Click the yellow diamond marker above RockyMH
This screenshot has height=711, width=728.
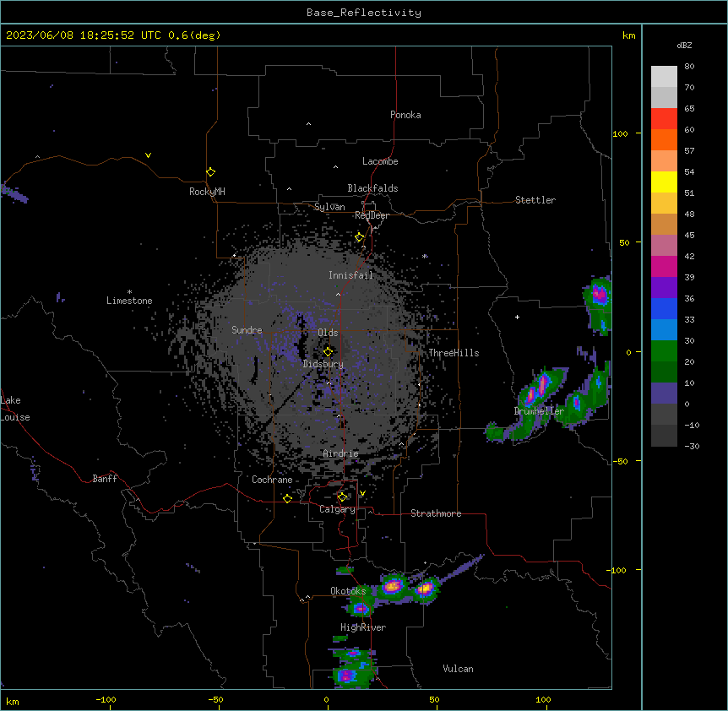[210, 171]
